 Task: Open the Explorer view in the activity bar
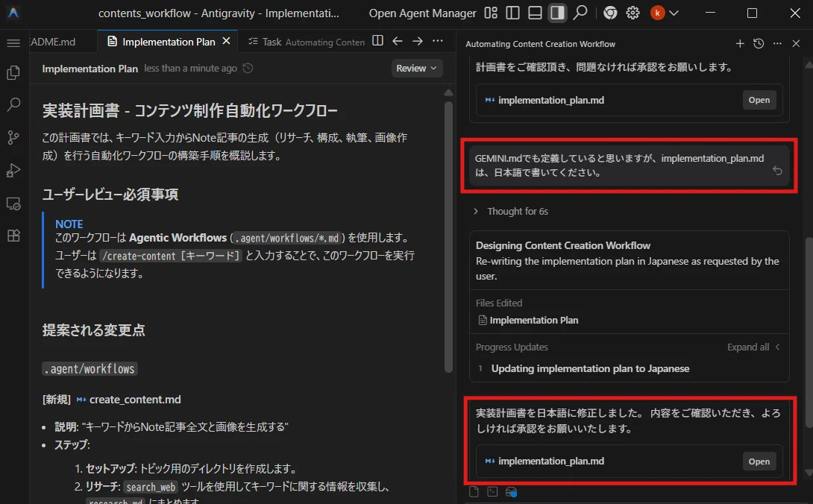tap(13, 72)
